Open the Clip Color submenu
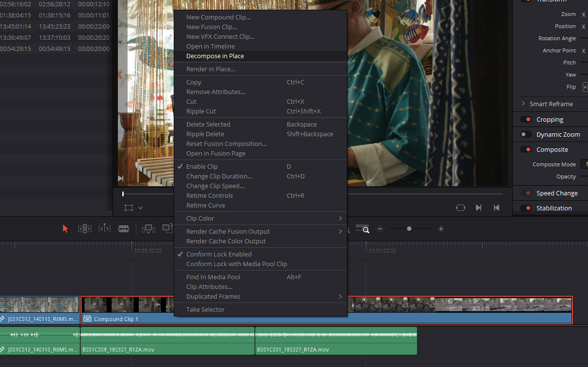 [261, 218]
